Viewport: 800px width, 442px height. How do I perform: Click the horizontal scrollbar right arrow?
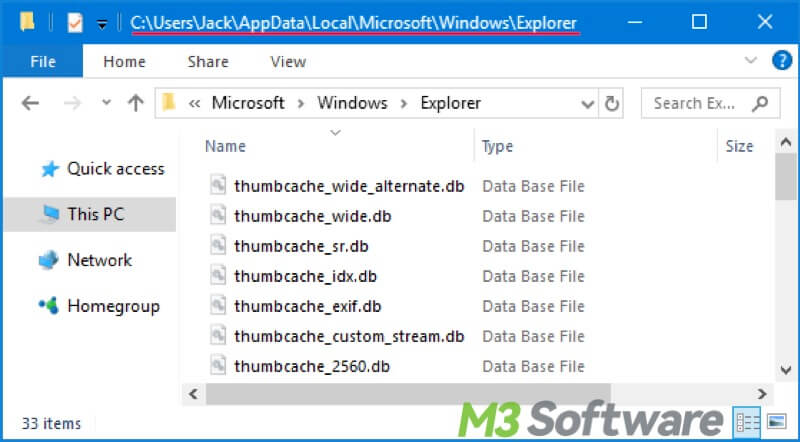pyautogui.click(x=762, y=394)
